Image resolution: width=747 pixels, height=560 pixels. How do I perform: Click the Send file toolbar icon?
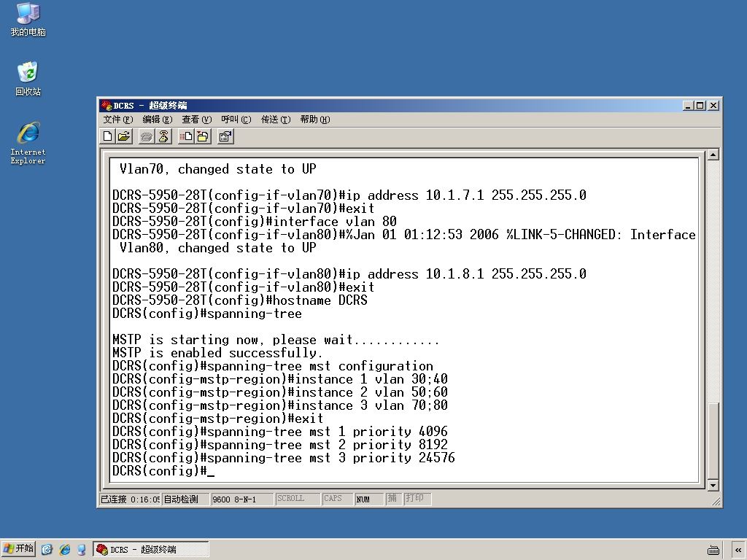pyautogui.click(x=186, y=136)
